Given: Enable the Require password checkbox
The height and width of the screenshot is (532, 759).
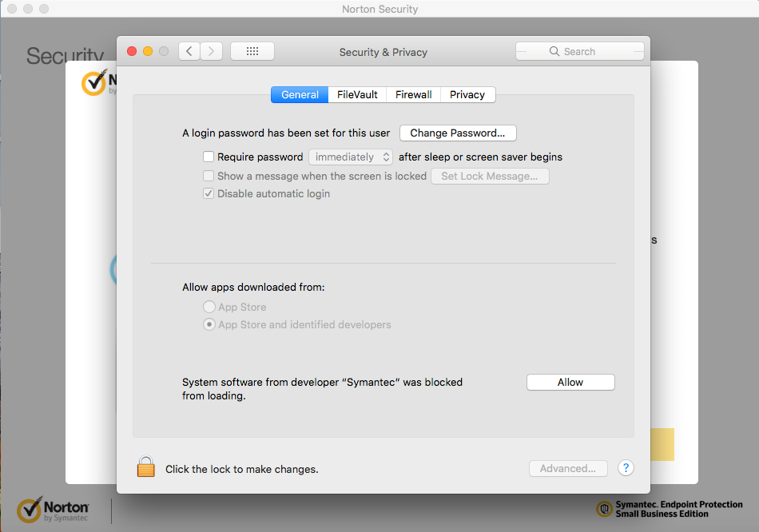Looking at the screenshot, I should [209, 157].
